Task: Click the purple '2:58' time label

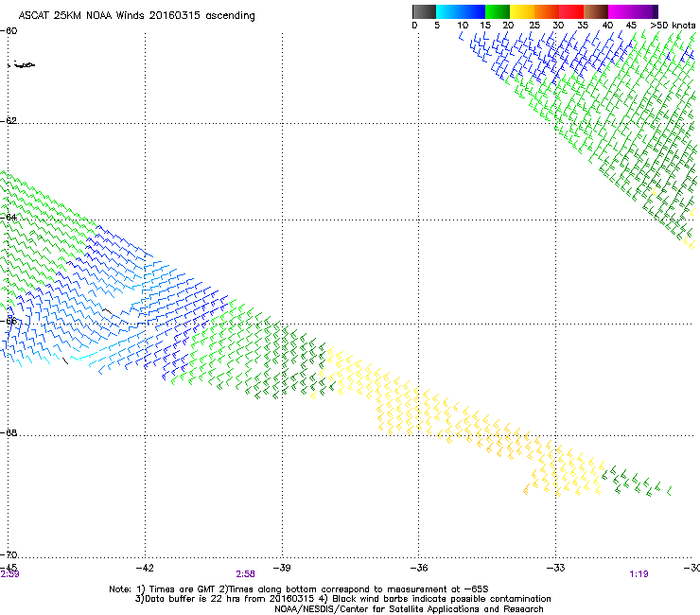Action: (246, 574)
